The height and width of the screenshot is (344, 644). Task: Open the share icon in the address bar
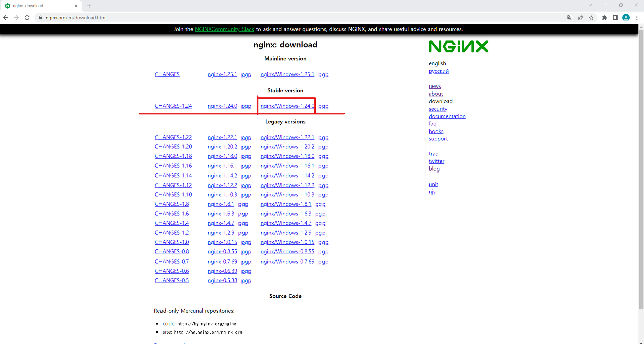[581, 17]
